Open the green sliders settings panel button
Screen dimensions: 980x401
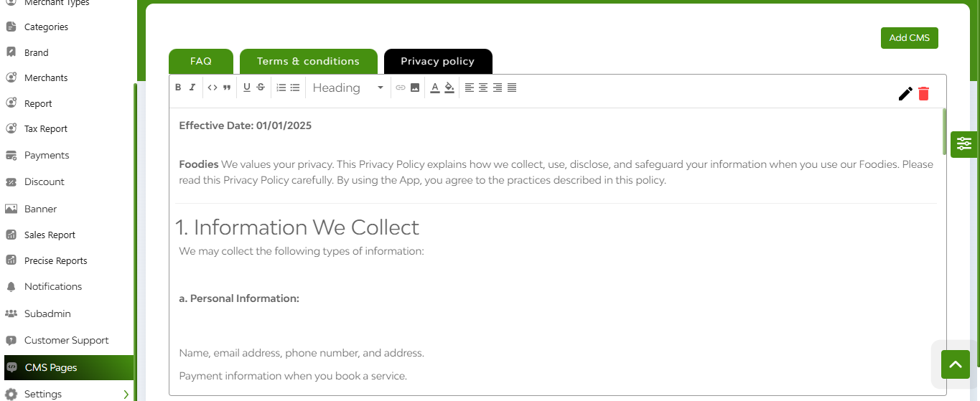964,144
